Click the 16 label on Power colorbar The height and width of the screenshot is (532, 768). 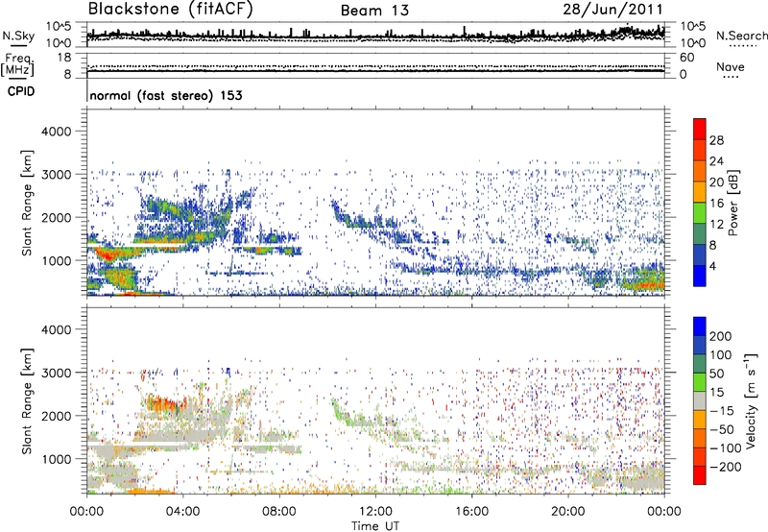click(716, 204)
